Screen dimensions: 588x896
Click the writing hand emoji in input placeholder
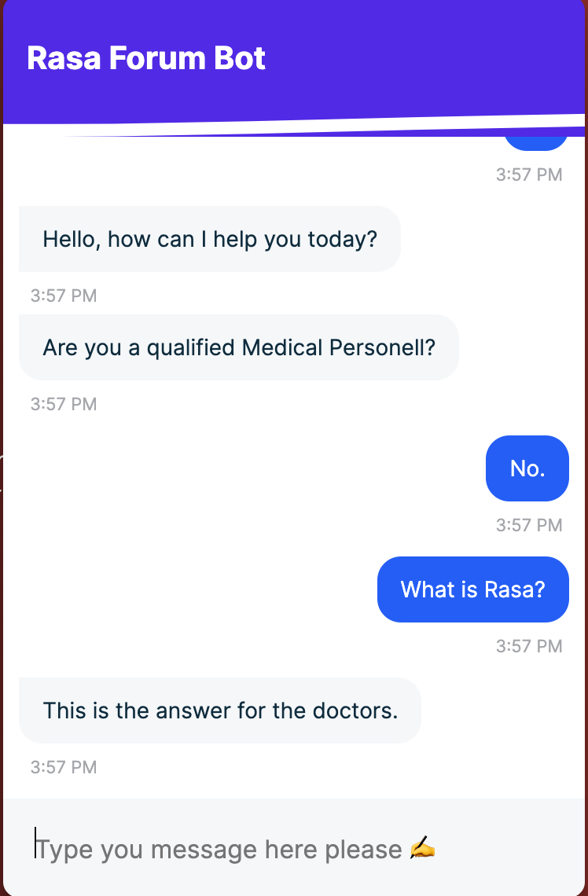point(422,848)
